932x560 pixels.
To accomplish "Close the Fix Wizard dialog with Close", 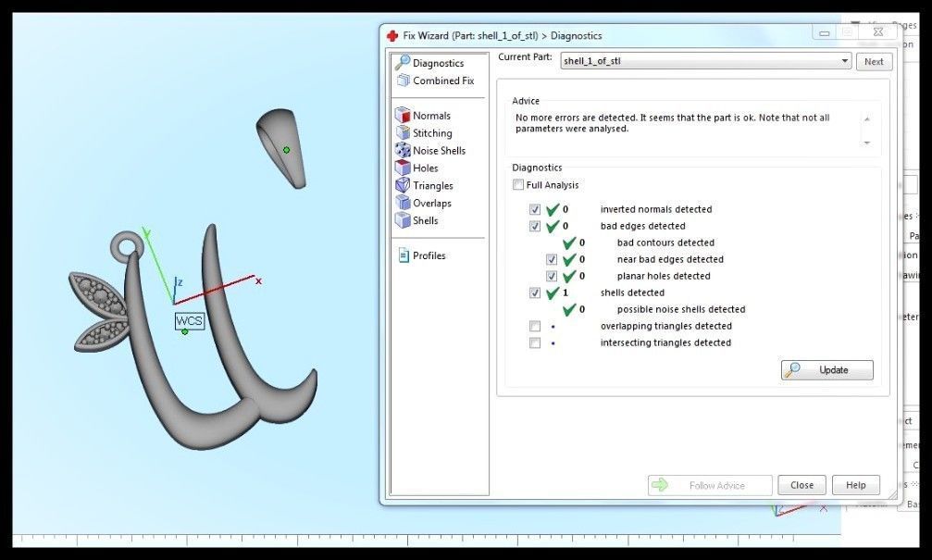I will click(x=802, y=485).
